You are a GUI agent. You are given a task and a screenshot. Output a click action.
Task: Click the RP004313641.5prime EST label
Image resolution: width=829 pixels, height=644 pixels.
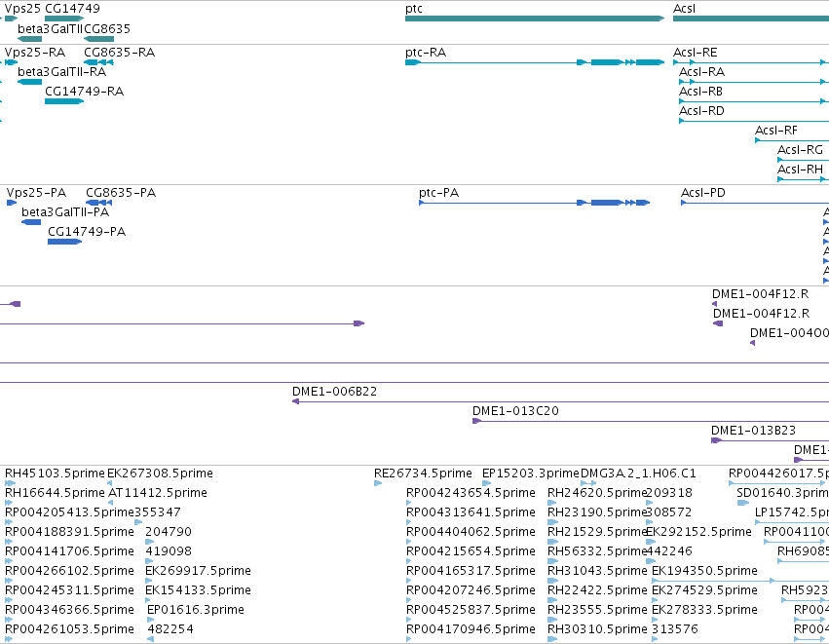pos(471,512)
